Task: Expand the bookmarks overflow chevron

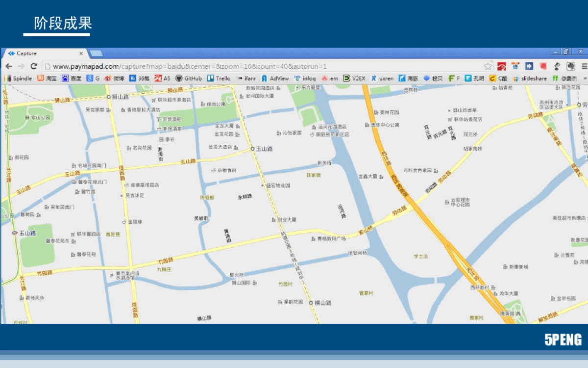Action: [x=585, y=78]
